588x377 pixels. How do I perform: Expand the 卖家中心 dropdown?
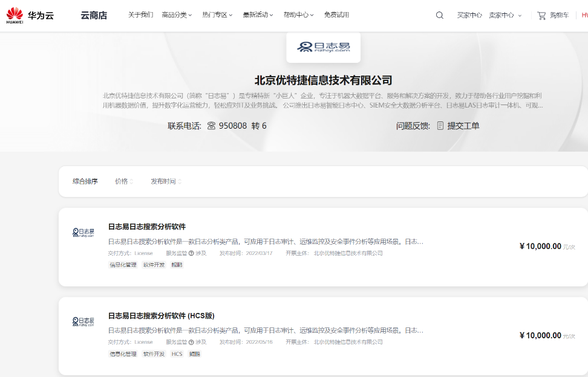coord(505,15)
